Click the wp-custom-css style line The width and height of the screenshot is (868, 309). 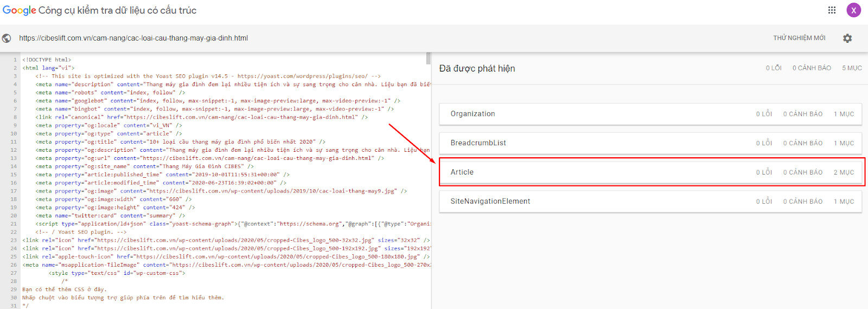coord(117,273)
